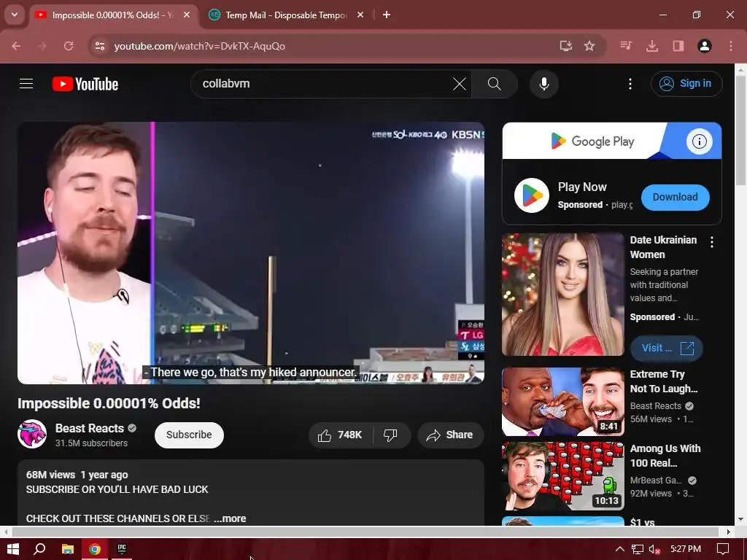Open Chrome downloads icon

pyautogui.click(x=651, y=46)
